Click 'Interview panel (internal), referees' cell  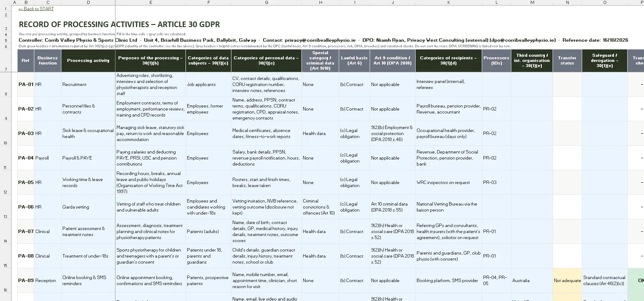click(x=448, y=84)
